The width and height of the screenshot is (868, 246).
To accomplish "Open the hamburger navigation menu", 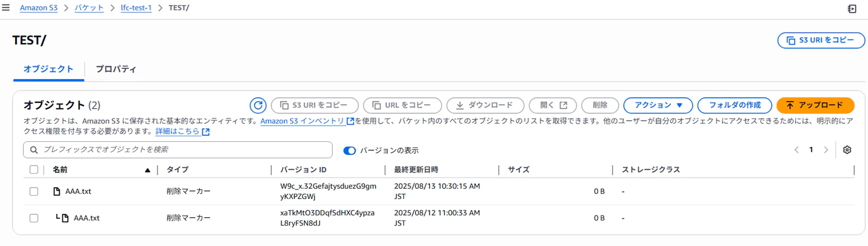I will pos(6,8).
